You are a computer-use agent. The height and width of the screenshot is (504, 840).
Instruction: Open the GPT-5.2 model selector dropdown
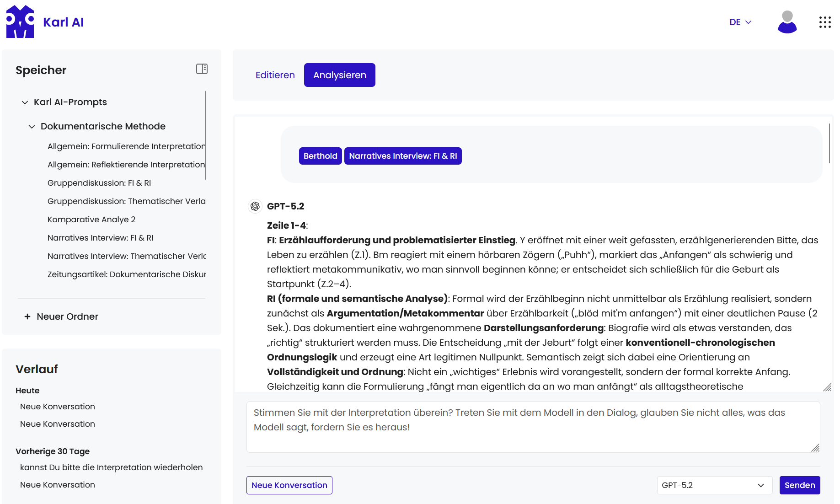(x=714, y=485)
